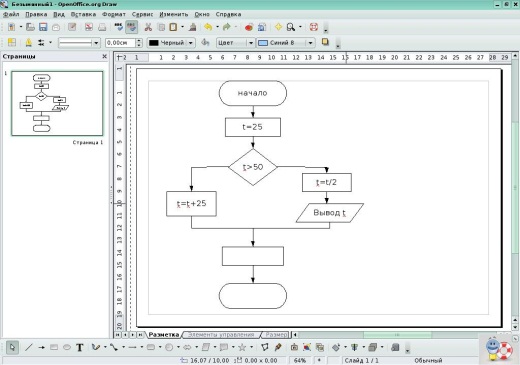
Task: Click the начало flowchart shape
Action: point(253,93)
